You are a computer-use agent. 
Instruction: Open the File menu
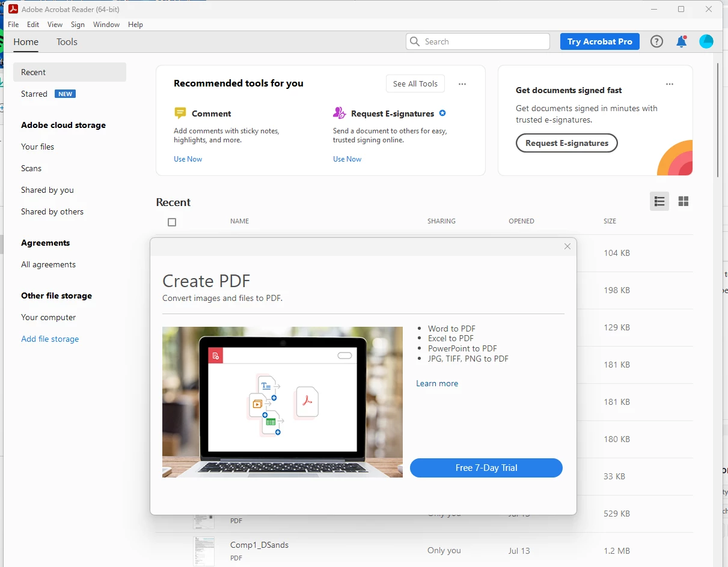tap(13, 25)
